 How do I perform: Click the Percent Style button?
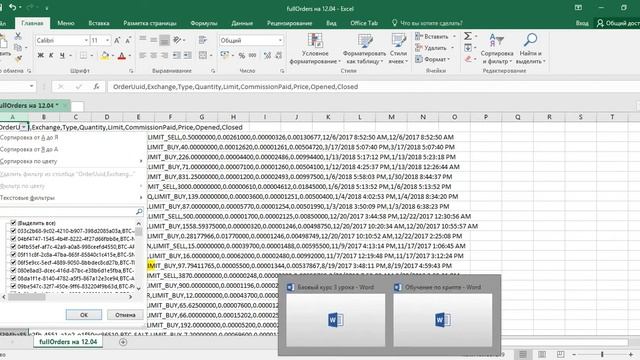coord(242,56)
